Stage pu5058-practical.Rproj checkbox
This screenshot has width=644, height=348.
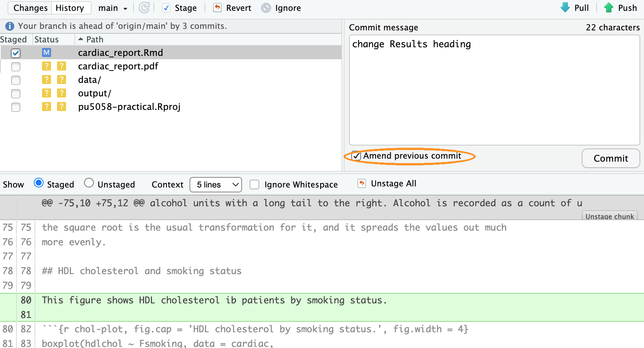(16, 107)
